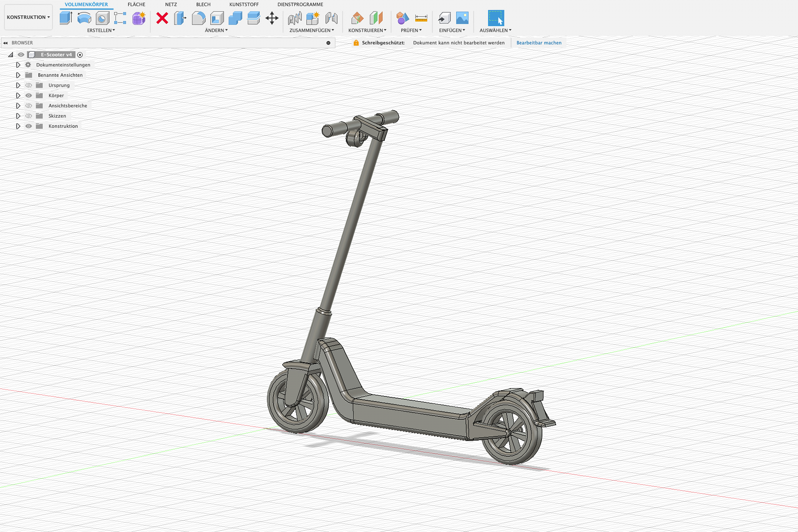Screen dimensions: 798x532
Task: Hide the Körper folder using its eye icon
Action: coord(29,96)
